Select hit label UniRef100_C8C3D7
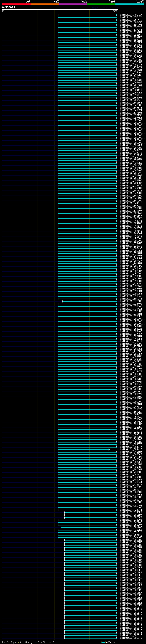146x644 pixels. (x=131, y=515)
